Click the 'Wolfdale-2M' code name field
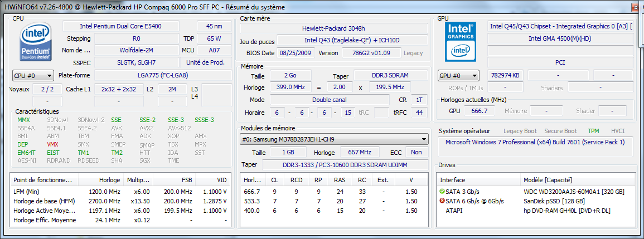Screen dimensions: 644x239 137,50
